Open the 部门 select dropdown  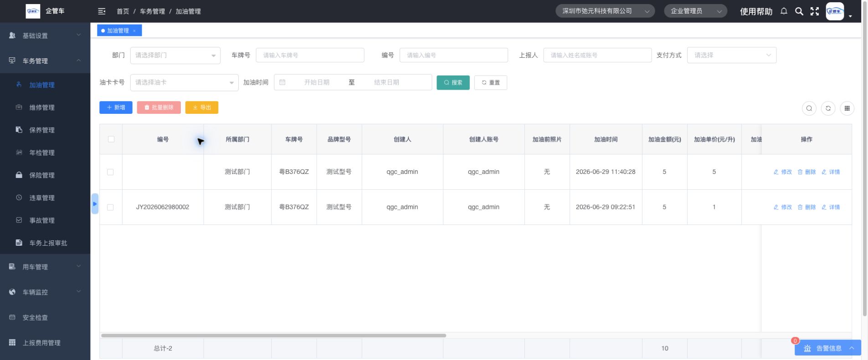point(175,56)
